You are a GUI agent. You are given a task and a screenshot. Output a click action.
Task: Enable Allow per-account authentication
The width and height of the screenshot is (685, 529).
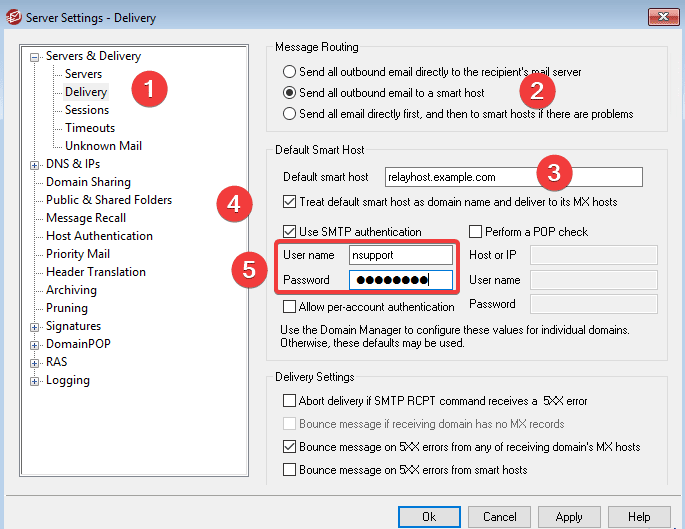click(x=289, y=307)
